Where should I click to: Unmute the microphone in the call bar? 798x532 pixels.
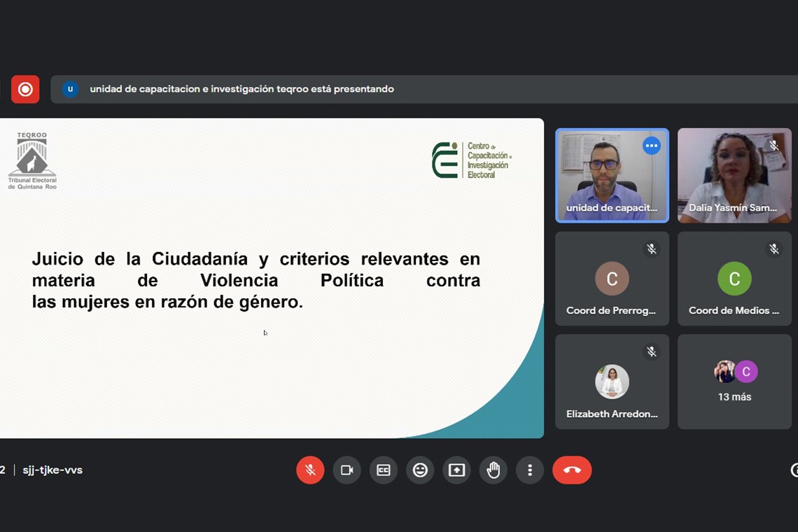pyautogui.click(x=310, y=470)
